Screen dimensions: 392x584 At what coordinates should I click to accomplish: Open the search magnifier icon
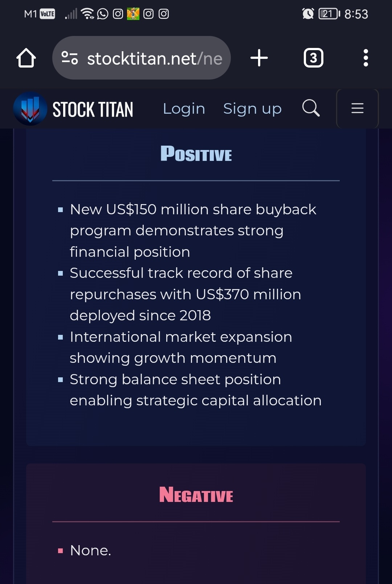pyautogui.click(x=311, y=108)
